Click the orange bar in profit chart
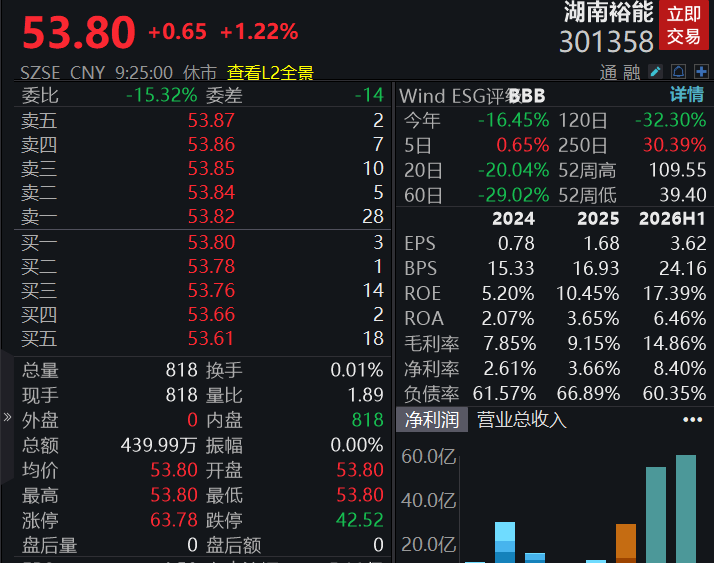The height and width of the screenshot is (563, 714). 626,543
